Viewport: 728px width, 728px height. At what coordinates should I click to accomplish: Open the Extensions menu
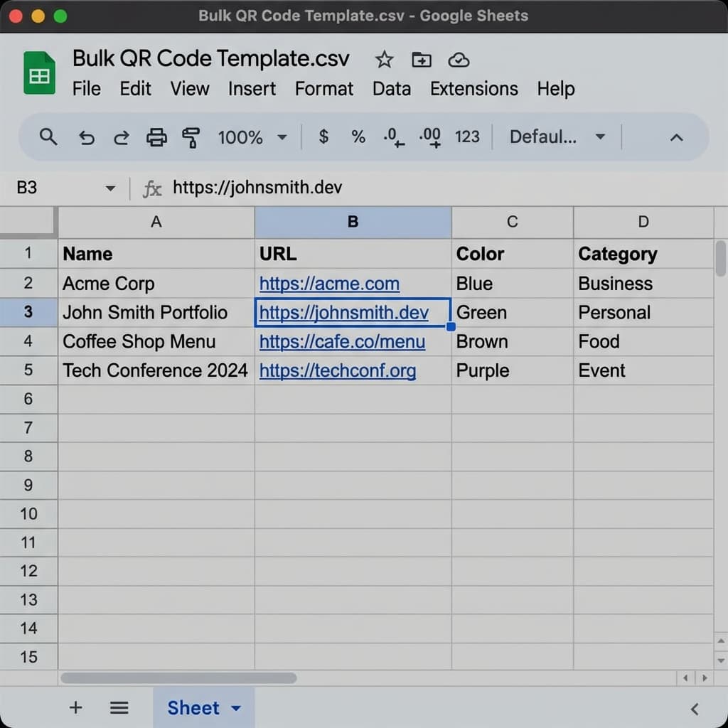click(x=473, y=89)
